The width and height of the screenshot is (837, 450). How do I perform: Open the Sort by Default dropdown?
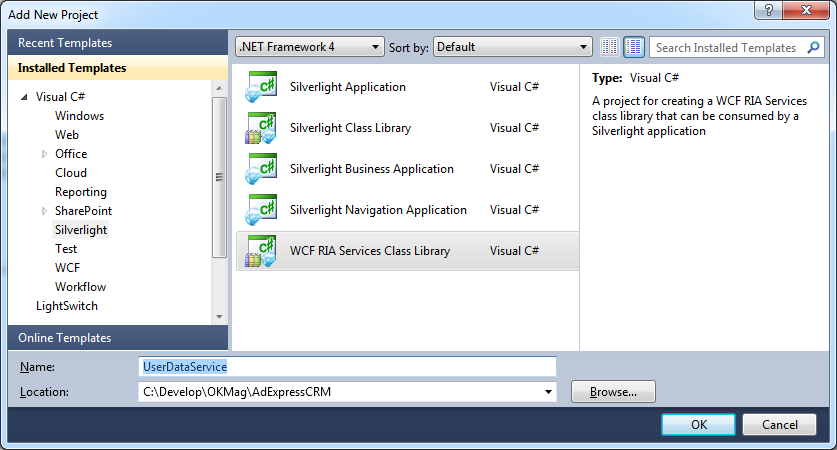click(512, 47)
